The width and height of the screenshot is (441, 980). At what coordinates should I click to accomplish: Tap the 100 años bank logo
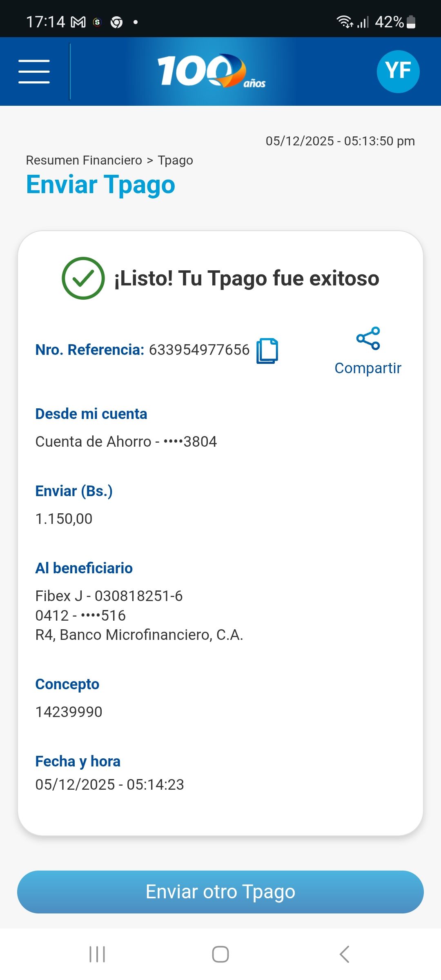212,71
